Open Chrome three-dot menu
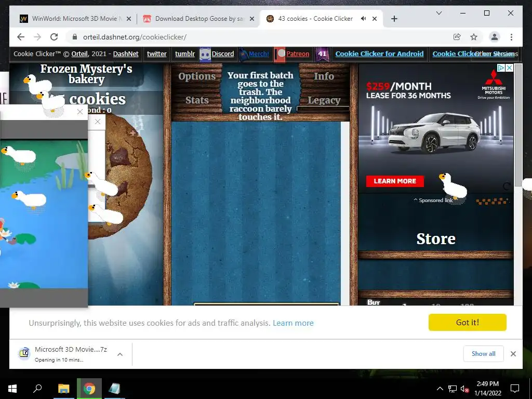Image resolution: width=532 pixels, height=399 pixels. point(511,37)
